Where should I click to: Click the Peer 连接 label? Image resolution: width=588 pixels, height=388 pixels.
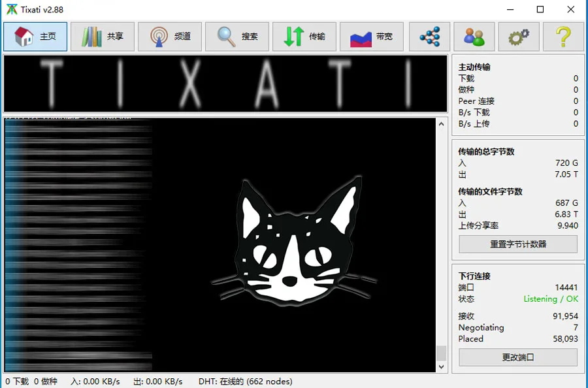[x=476, y=101]
